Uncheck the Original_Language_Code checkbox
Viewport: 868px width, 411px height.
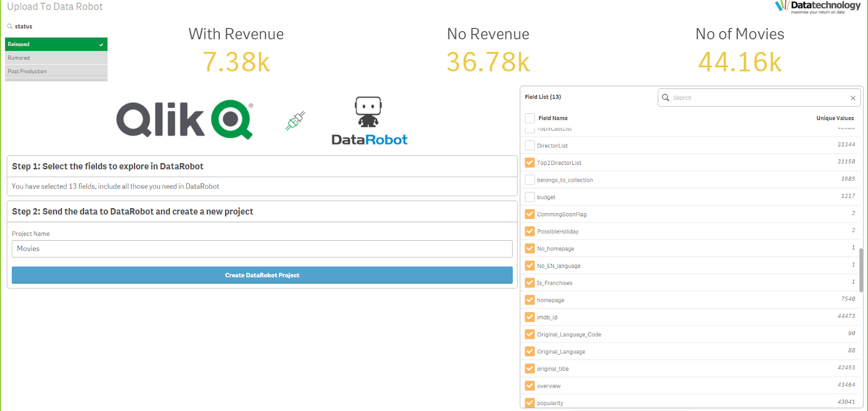[530, 335]
